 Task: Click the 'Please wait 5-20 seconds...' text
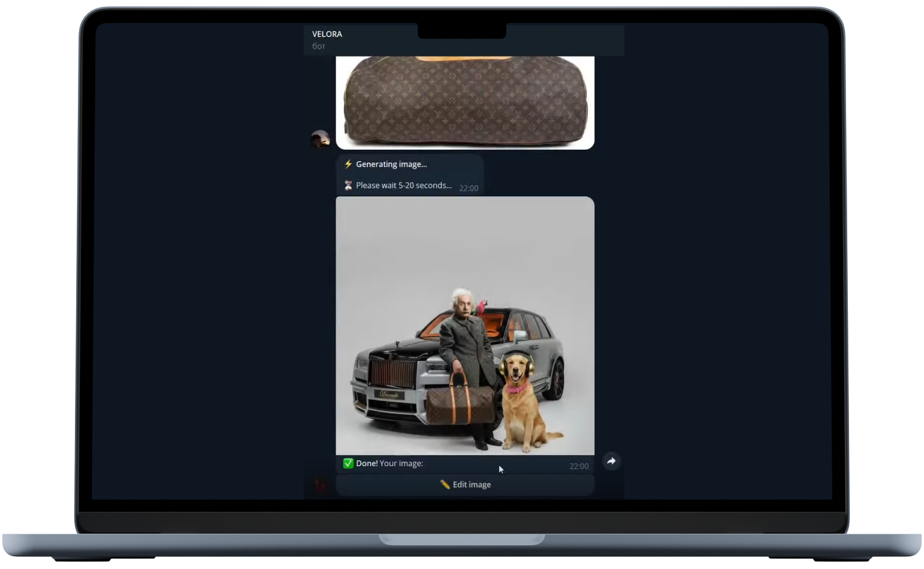pos(404,185)
